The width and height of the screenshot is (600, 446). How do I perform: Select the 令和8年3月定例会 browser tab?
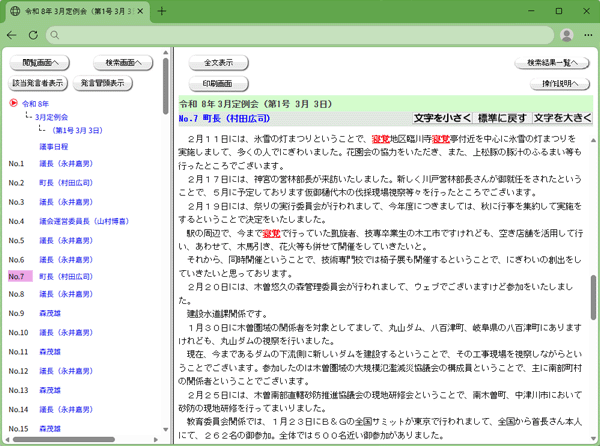tap(77, 11)
